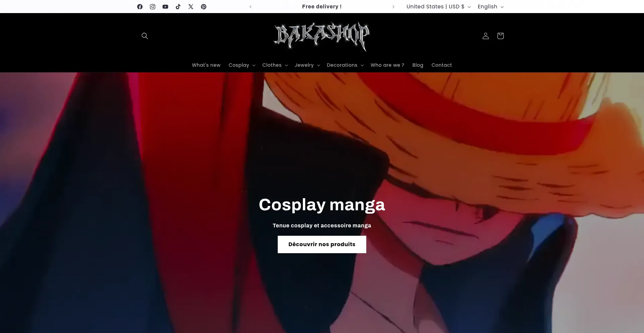Expand the Cosplay dropdown menu

pyautogui.click(x=241, y=65)
